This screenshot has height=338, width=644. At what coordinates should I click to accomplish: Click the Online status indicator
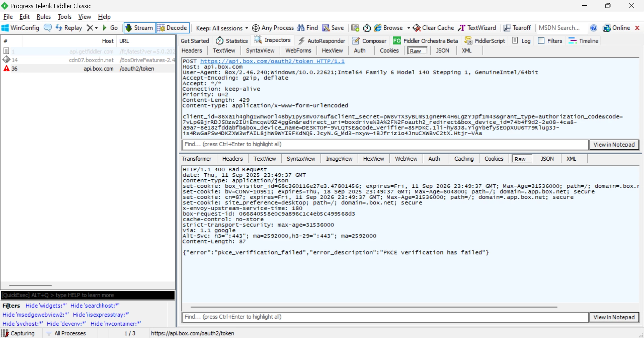click(616, 28)
